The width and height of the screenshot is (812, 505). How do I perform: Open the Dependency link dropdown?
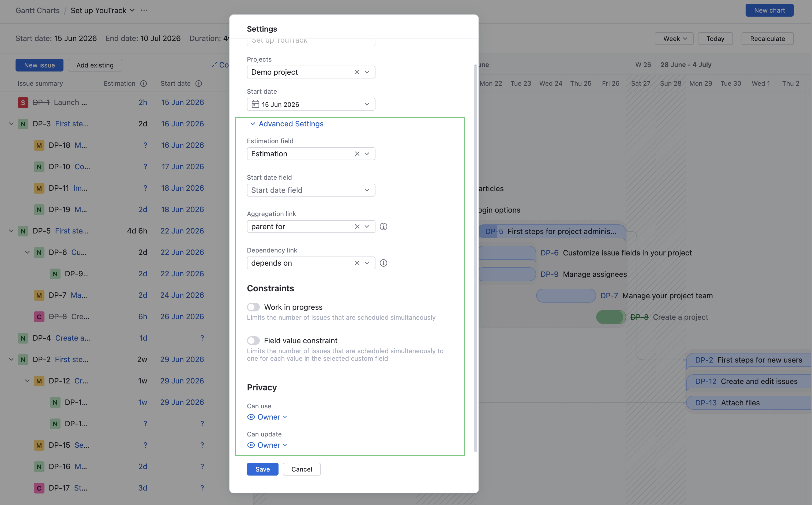pyautogui.click(x=367, y=263)
